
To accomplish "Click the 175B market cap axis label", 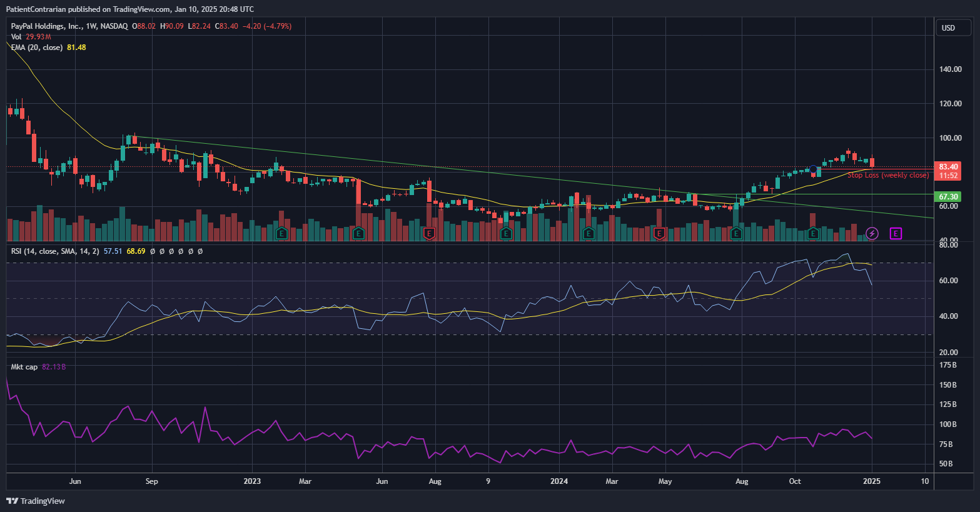I will click(x=948, y=365).
